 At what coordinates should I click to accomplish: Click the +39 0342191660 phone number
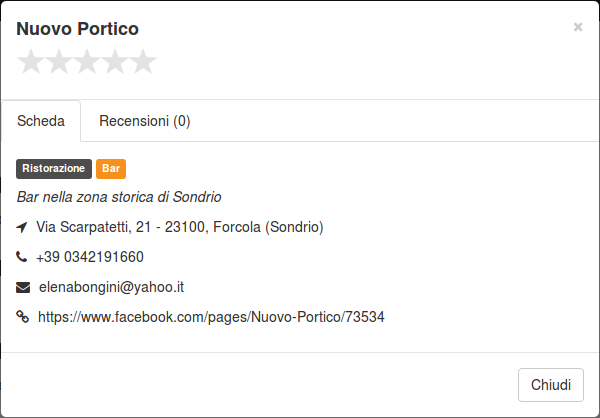(90, 257)
